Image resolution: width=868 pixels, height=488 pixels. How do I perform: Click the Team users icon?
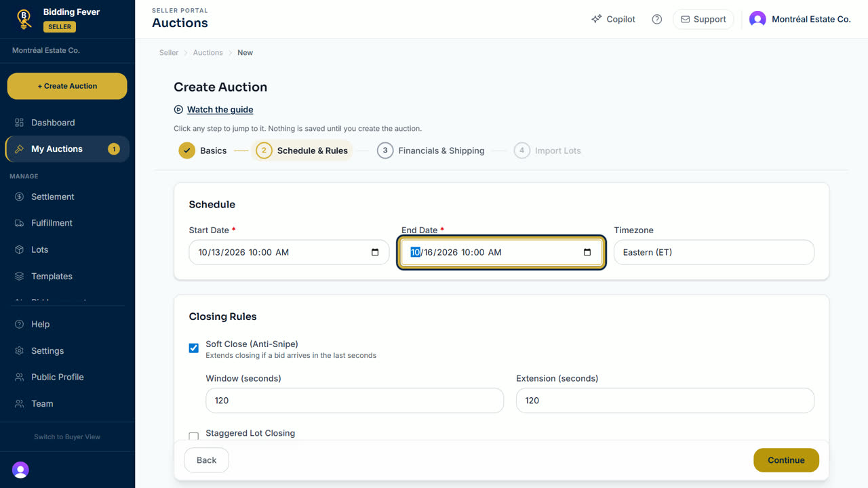pos(19,404)
